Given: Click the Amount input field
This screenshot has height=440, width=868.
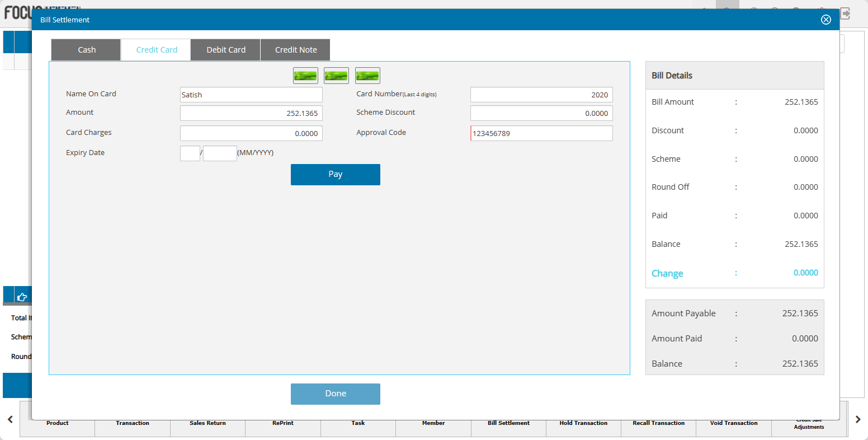Looking at the screenshot, I should pos(251,113).
